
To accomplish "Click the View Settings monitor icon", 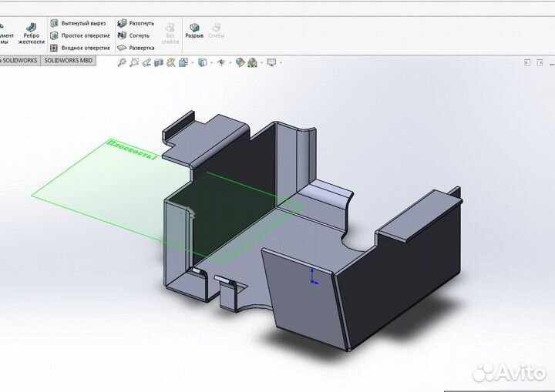I will (271, 62).
